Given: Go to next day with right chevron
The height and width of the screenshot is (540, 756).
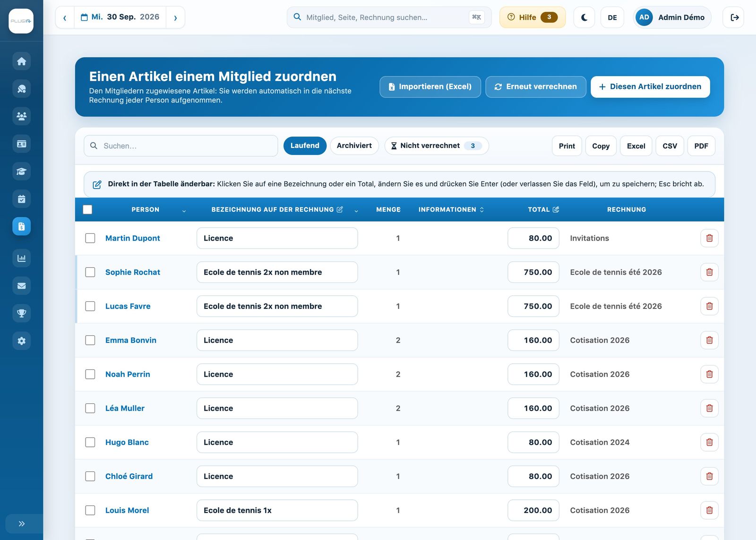Looking at the screenshot, I should (x=175, y=17).
